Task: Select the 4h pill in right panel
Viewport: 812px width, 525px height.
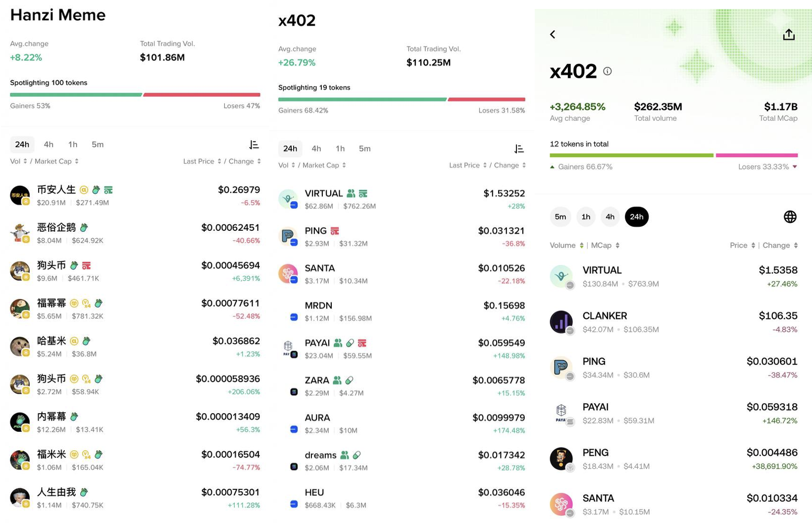Action: 610,217
